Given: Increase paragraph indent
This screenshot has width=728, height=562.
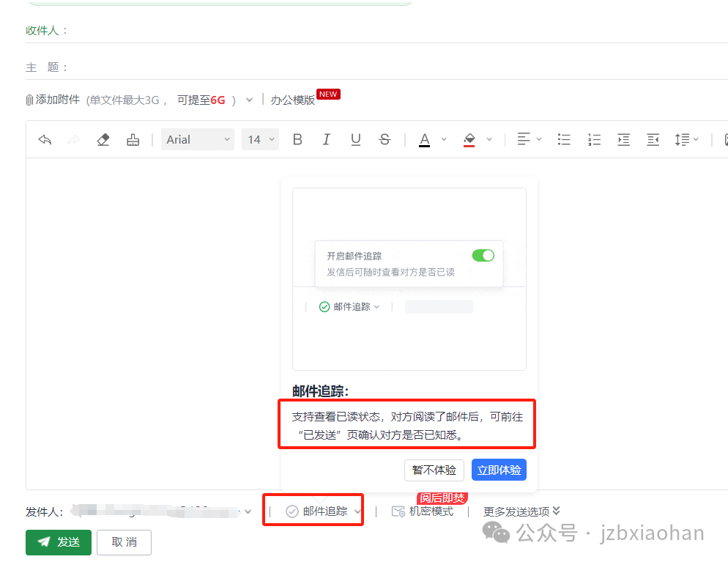Looking at the screenshot, I should [x=623, y=139].
